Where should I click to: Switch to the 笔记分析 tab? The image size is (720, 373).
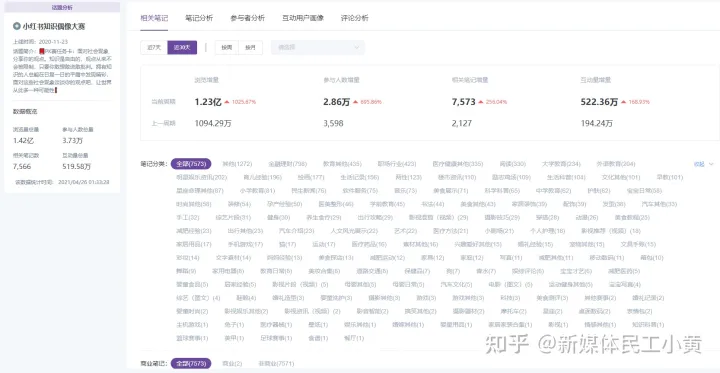199,18
